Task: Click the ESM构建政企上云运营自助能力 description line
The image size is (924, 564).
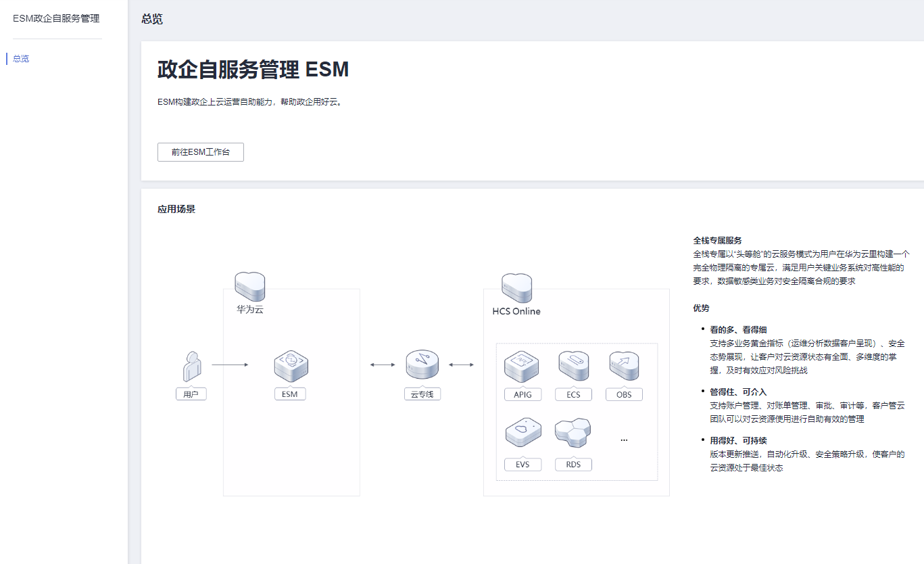Action: (x=249, y=103)
